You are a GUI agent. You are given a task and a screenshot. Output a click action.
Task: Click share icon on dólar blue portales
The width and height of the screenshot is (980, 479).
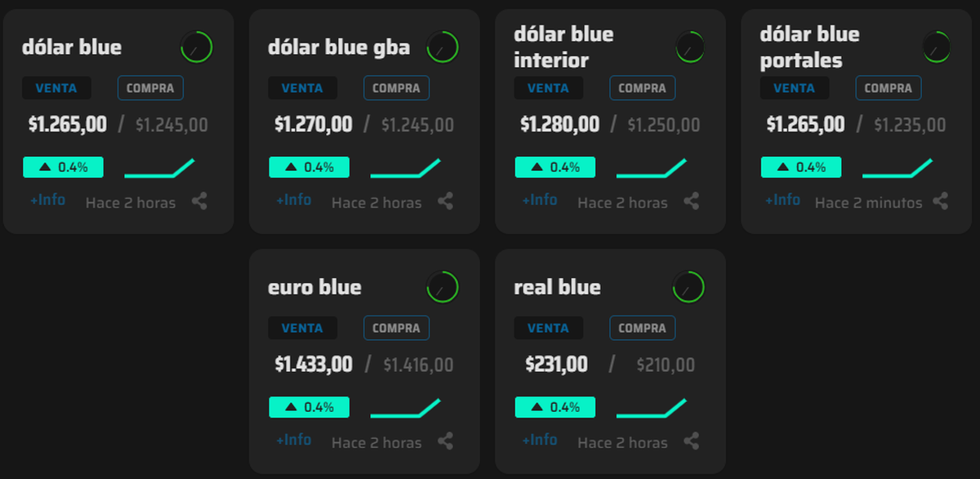[x=941, y=201]
